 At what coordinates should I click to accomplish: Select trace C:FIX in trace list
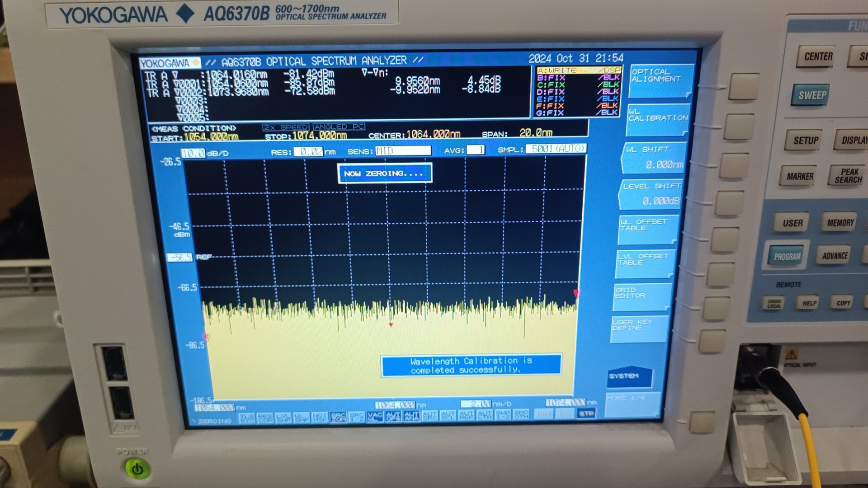[x=577, y=85]
